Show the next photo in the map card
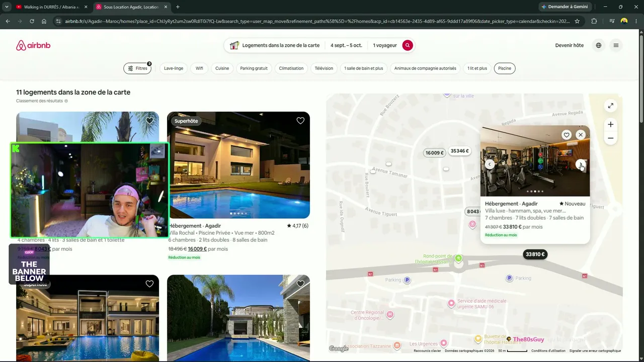 [x=581, y=164]
